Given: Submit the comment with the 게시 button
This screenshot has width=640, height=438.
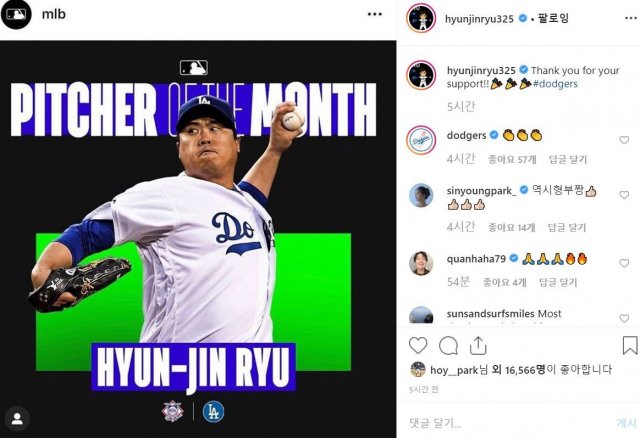Looking at the screenshot, I should (627, 423).
